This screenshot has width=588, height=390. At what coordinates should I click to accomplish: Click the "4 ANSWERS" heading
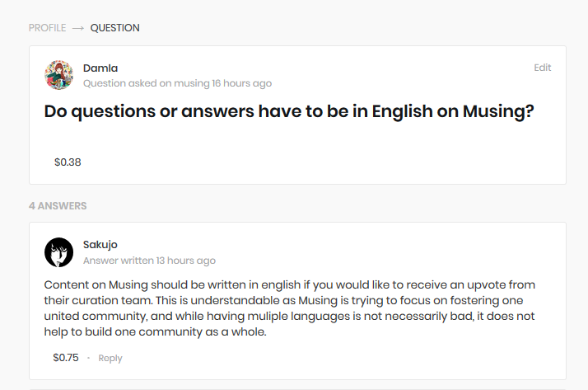[x=58, y=206]
